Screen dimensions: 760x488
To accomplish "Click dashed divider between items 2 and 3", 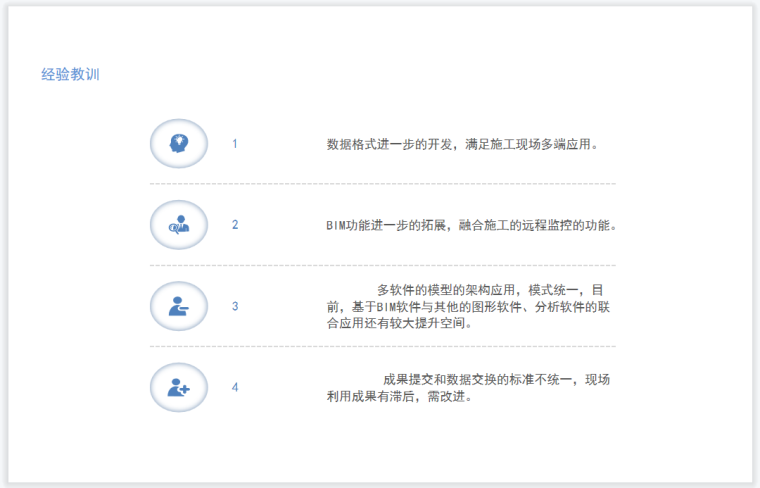I will pyautogui.click(x=382, y=265).
